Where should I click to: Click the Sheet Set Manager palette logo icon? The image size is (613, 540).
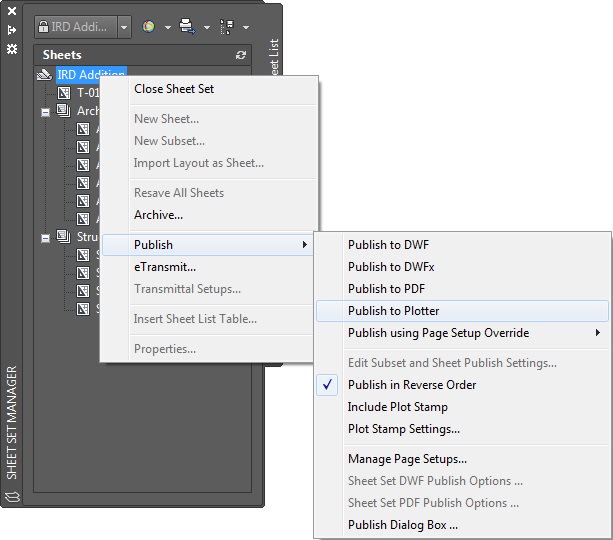(12, 497)
